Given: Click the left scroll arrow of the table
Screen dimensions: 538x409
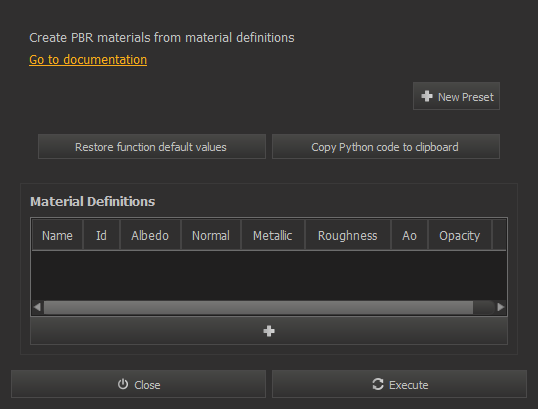Looking at the screenshot, I should (x=37, y=307).
